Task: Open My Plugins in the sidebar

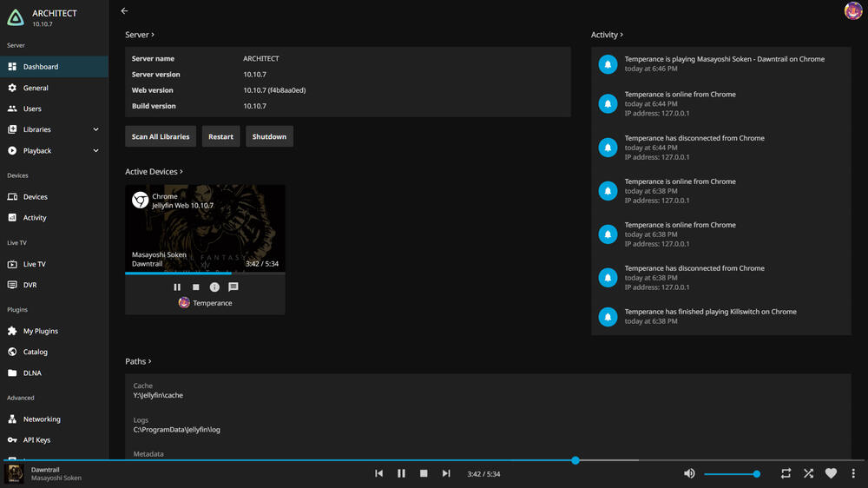Action: tap(40, 331)
